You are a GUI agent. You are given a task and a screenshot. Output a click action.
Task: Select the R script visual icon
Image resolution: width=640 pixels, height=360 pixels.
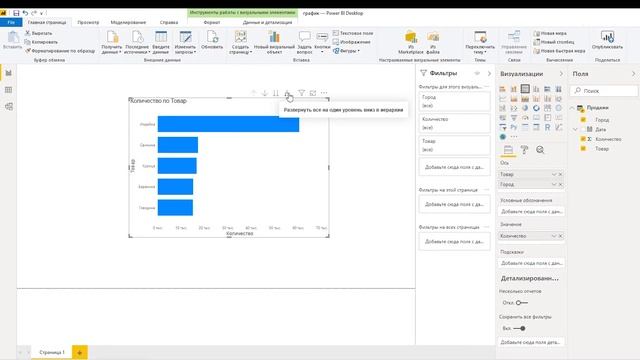coord(547,127)
